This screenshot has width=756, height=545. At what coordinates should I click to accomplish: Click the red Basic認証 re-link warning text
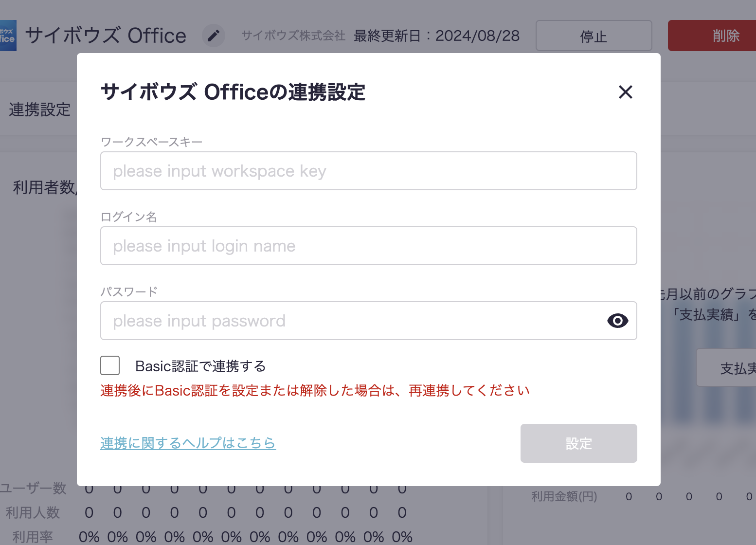point(315,390)
